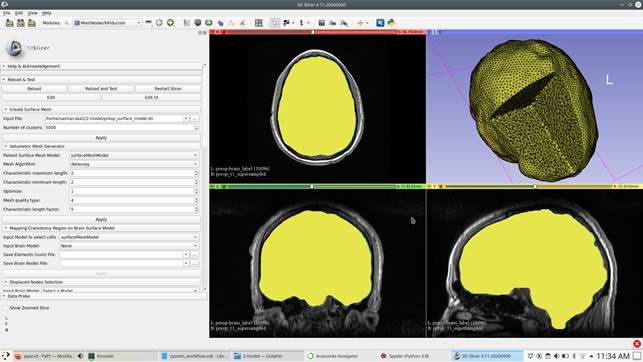Open the Markups module icon
Image resolution: width=643 pixels, height=362 pixels.
(x=231, y=23)
